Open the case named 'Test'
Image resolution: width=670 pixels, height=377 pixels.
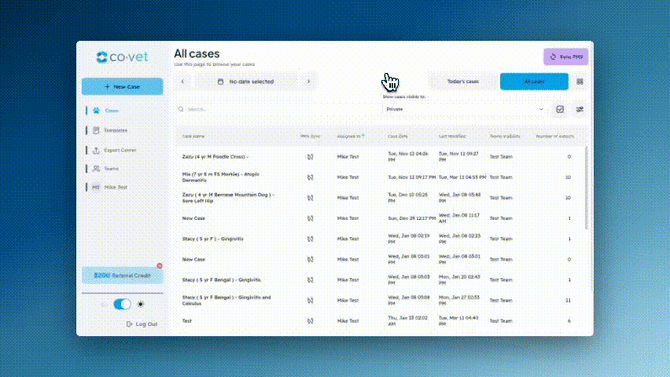coord(187,321)
